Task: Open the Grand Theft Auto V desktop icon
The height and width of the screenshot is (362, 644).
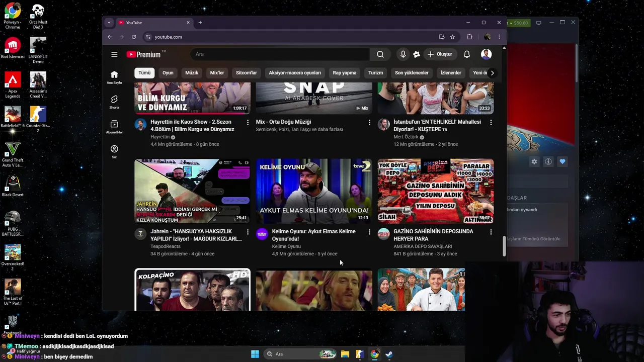Action: tap(13, 154)
